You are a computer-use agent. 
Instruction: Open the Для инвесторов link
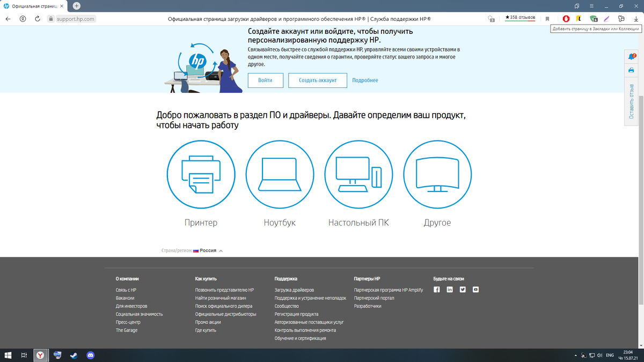(131, 306)
